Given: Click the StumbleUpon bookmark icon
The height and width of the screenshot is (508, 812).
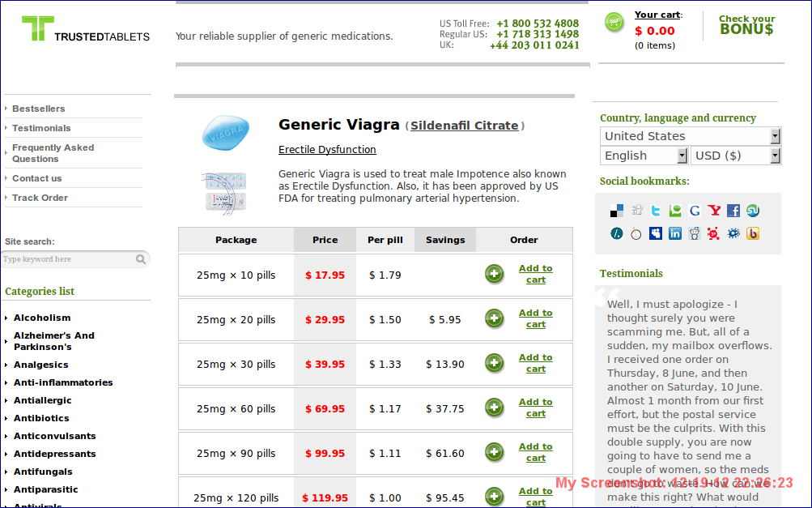Looking at the screenshot, I should (753, 211).
